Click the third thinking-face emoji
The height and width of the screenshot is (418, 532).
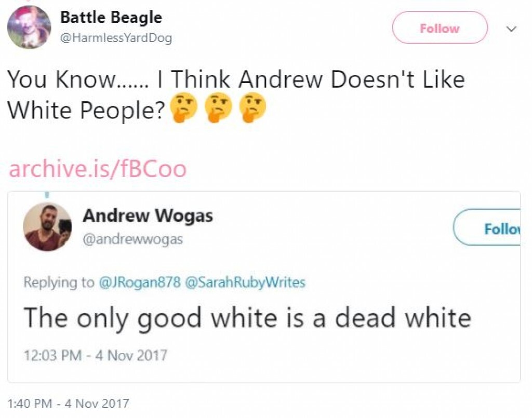[253, 107]
